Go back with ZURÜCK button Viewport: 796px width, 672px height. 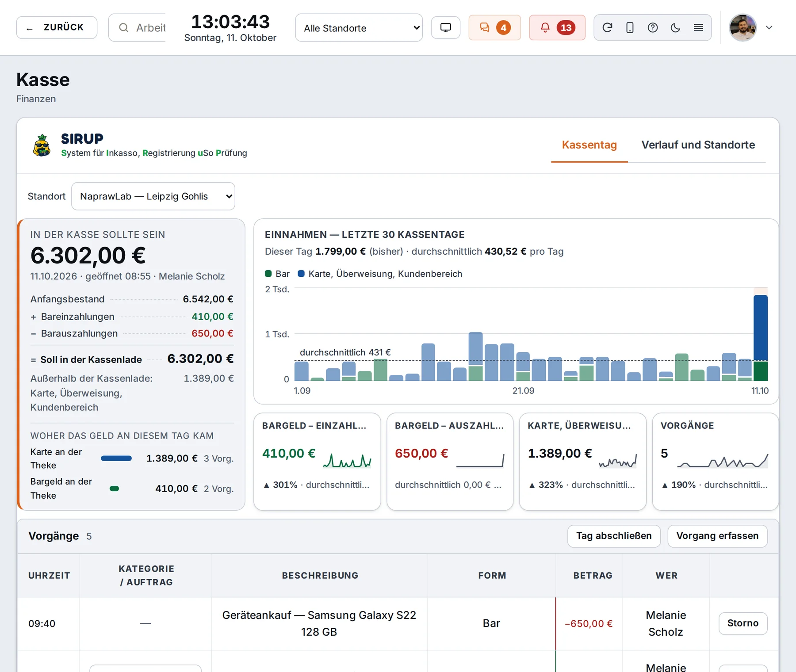(57, 27)
